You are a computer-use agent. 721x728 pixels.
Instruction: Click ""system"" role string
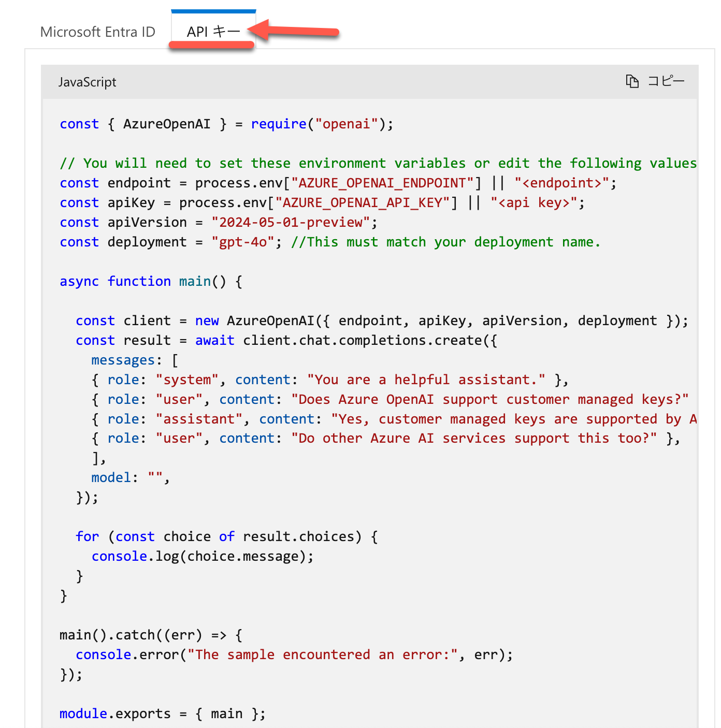click(x=187, y=380)
